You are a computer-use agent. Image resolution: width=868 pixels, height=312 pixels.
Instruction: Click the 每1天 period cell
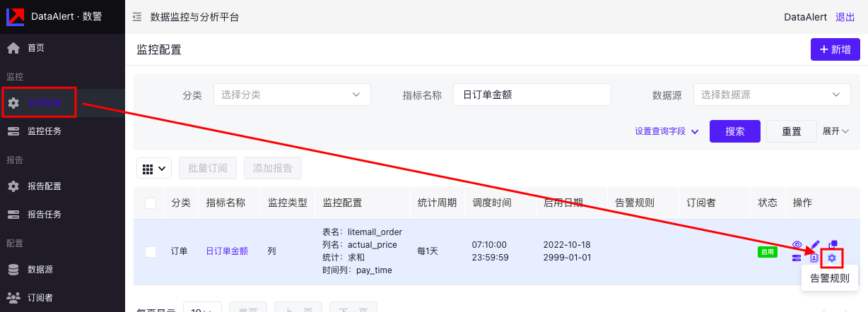click(428, 251)
